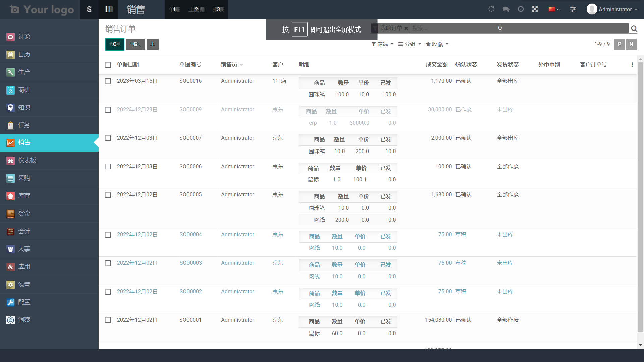Click the 仪表板 dashboard sidebar icon
644x362 pixels.
pyautogui.click(x=11, y=161)
